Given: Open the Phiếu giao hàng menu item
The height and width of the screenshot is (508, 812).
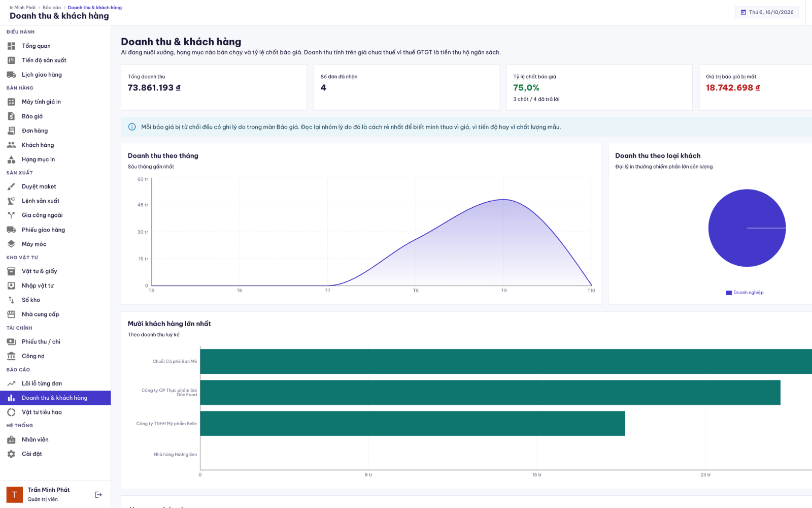Looking at the screenshot, I should 55,230.
